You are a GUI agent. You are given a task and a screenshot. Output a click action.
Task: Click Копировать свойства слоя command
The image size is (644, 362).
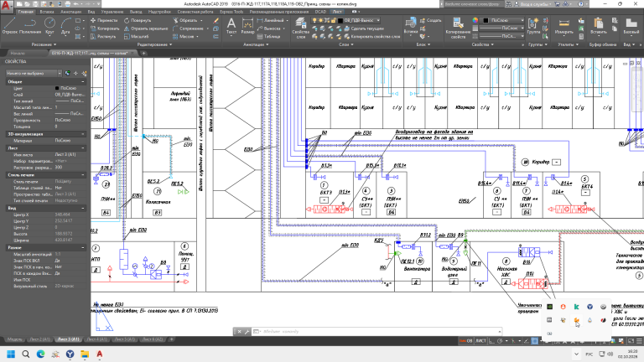click(371, 37)
